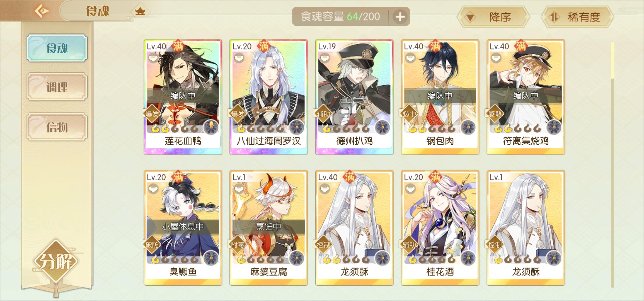The width and height of the screenshot is (644, 301).
Task: Select the Lv.40 龙须酥 card
Action: pyautogui.click(x=354, y=228)
